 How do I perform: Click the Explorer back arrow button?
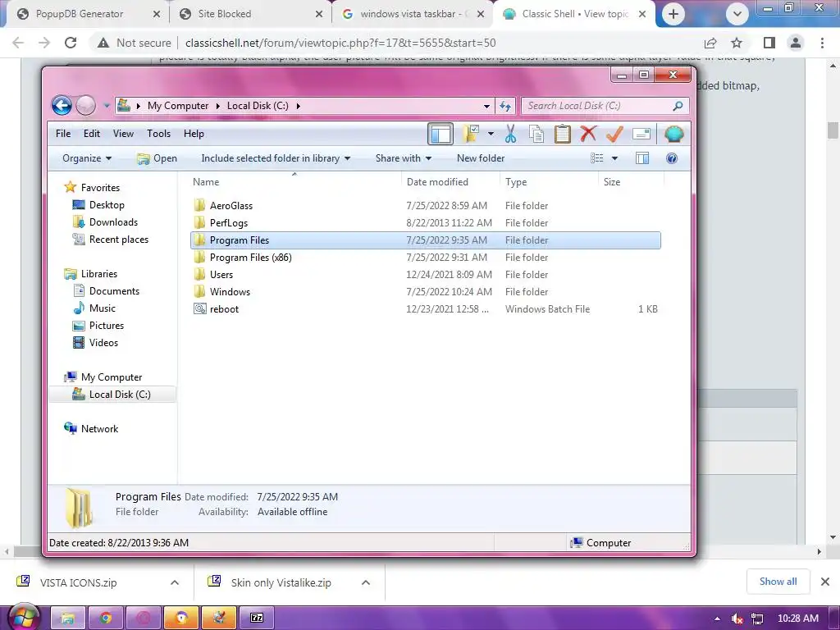pyautogui.click(x=62, y=106)
